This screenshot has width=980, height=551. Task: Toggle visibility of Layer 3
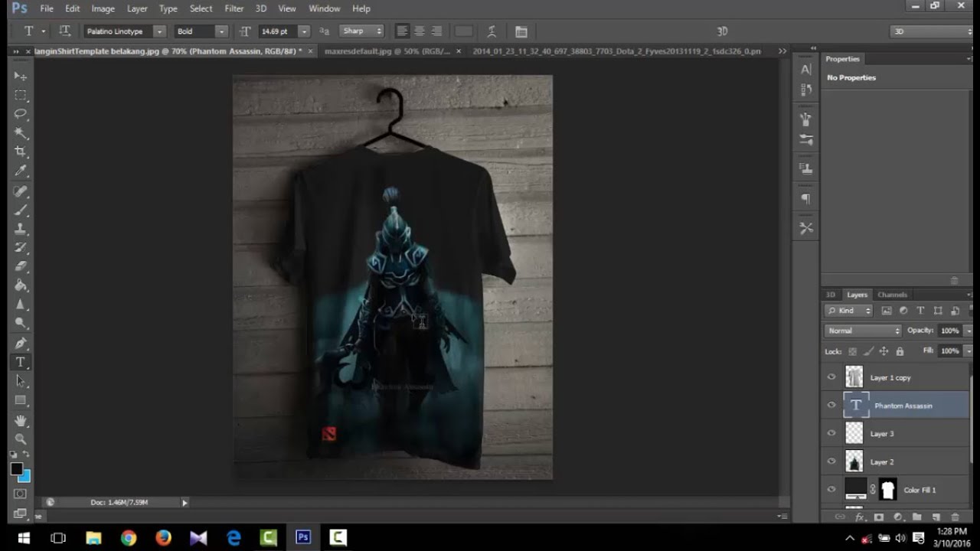point(831,433)
